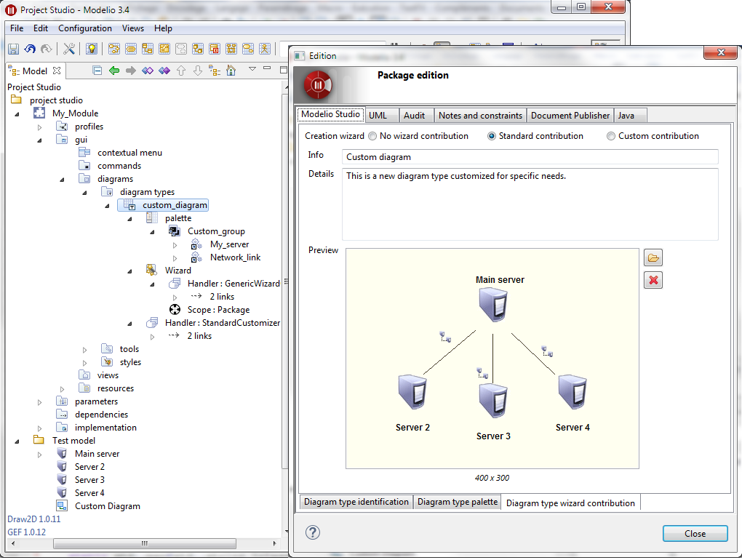Click the Info field containing Custom diagram
This screenshot has width=742, height=560.
tap(530, 157)
